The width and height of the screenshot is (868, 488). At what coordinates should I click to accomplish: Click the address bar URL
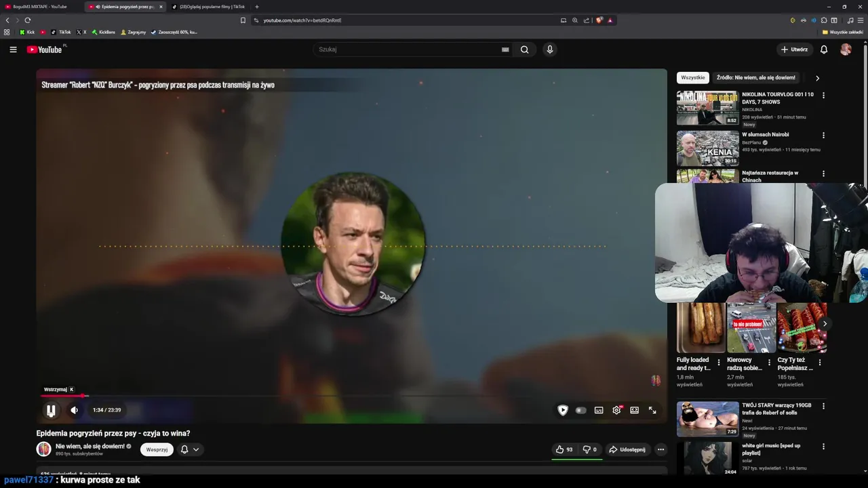click(x=302, y=20)
